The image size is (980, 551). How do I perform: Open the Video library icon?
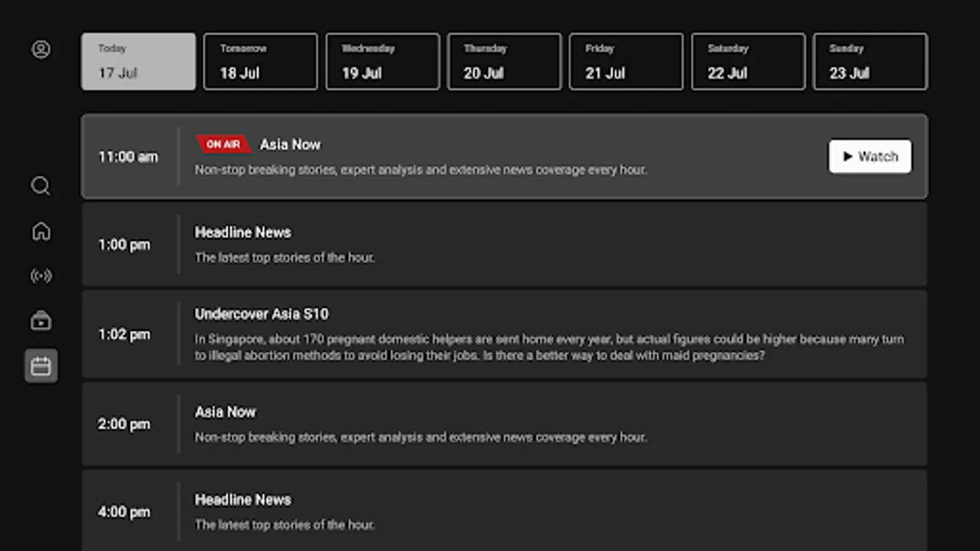point(40,321)
